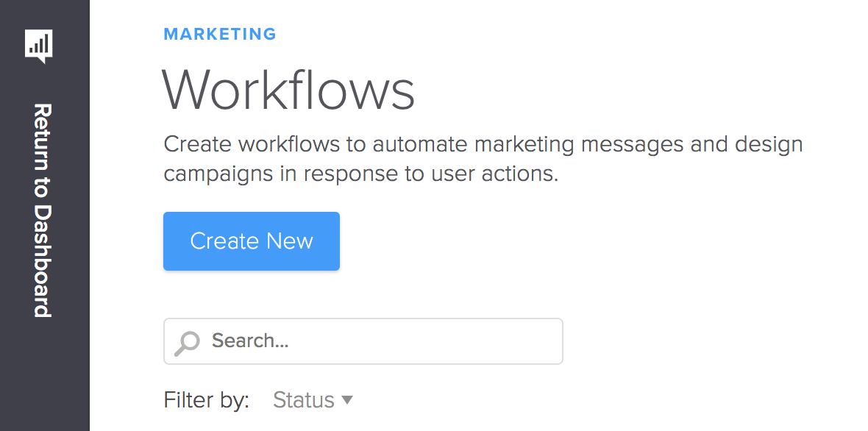Click the workflows description paragraph
868x431 pixels.
(x=483, y=159)
